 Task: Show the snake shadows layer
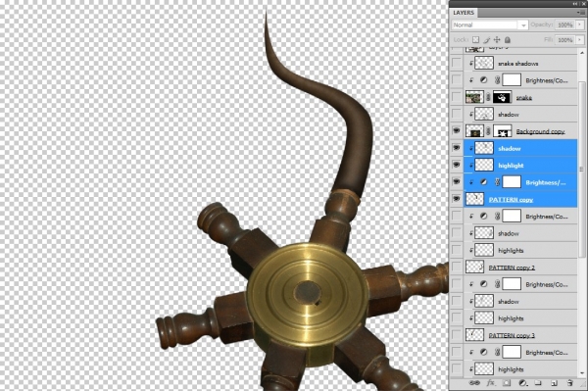[457, 63]
